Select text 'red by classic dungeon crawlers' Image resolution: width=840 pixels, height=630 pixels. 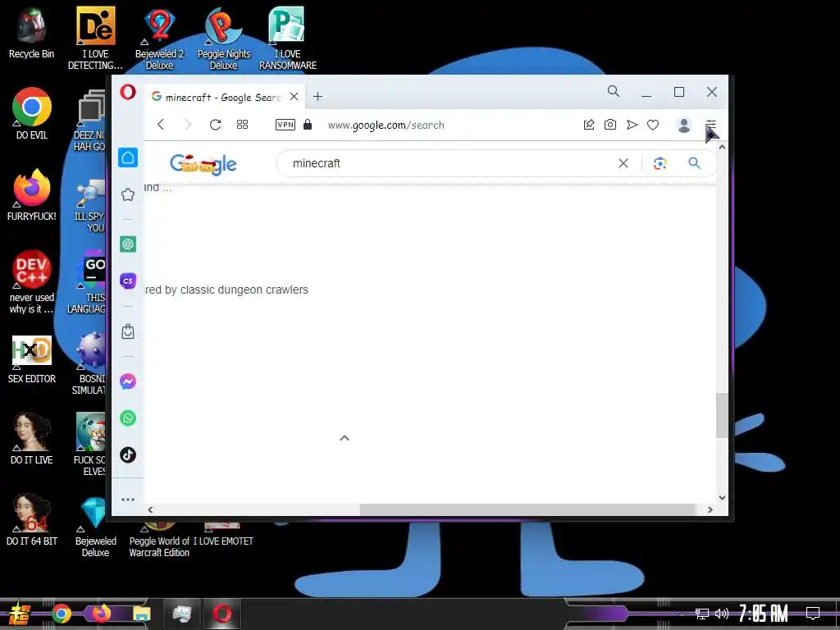pyautogui.click(x=226, y=290)
